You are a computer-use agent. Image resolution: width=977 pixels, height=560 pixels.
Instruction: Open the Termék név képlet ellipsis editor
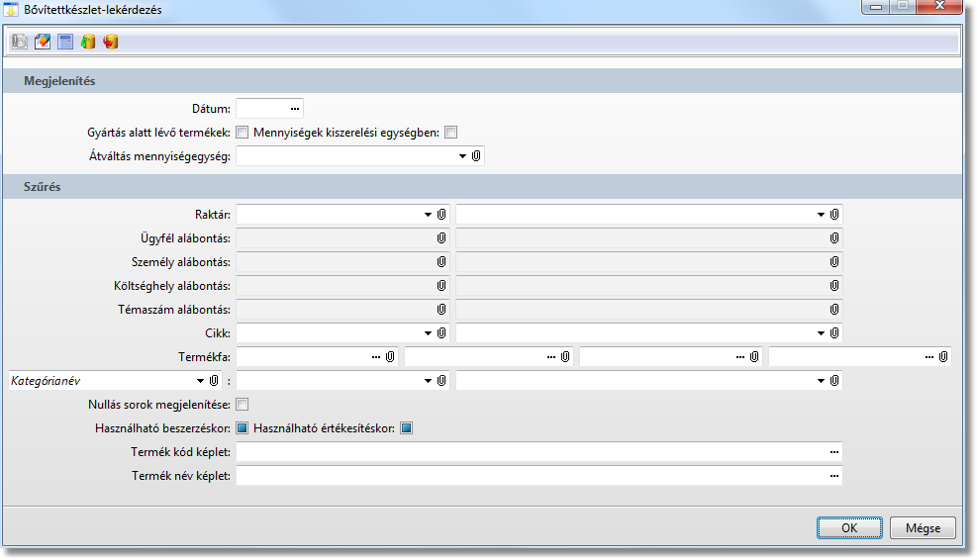[834, 475]
